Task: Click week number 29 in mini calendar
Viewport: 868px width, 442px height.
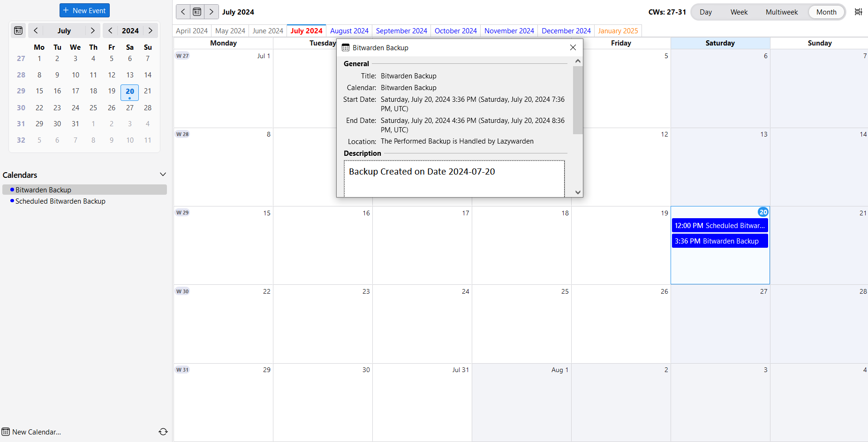Action: click(x=21, y=91)
